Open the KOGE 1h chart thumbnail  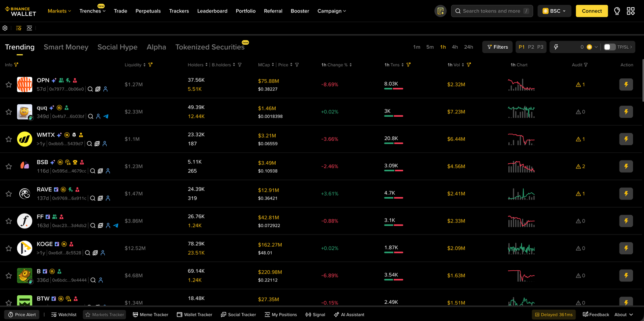521,248
